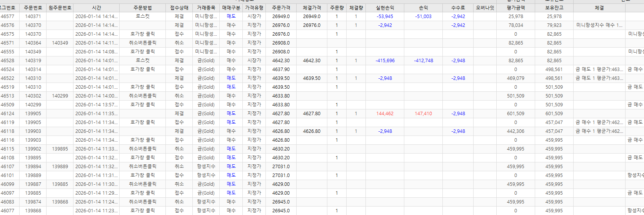Select '금 매수 1 평균가' note in row 46119
644x215 pixels.
pos(599,122)
